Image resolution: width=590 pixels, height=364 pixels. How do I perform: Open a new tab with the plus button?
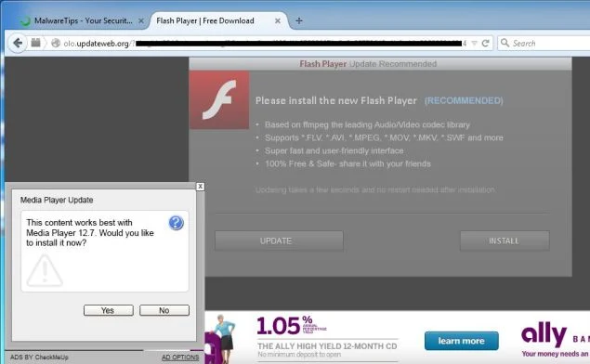tap(299, 21)
